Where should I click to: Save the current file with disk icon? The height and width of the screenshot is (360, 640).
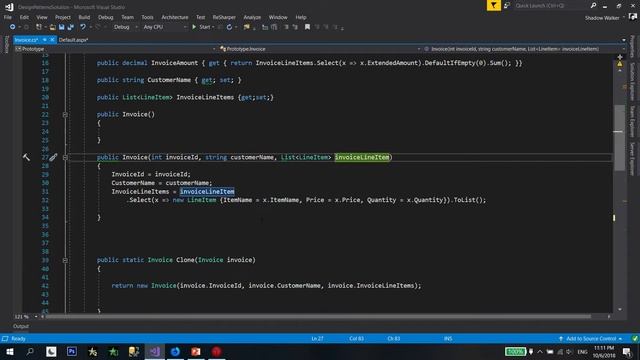(x=61, y=27)
